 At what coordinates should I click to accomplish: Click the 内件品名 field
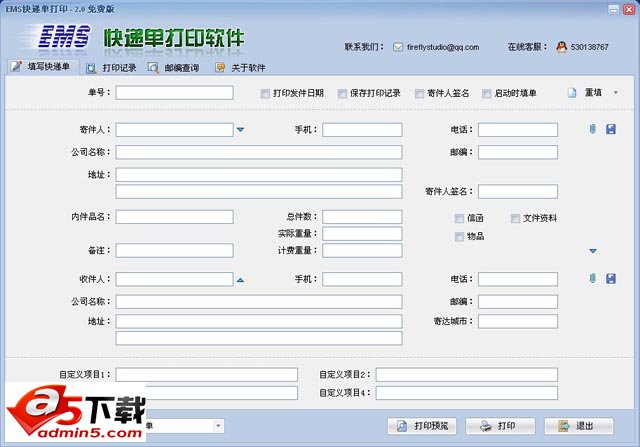[174, 217]
